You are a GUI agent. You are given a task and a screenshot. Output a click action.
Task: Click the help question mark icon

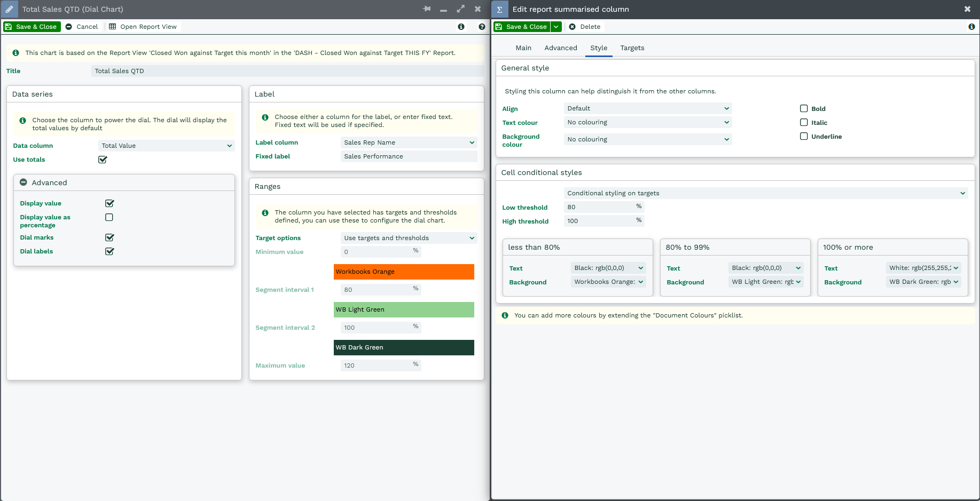(482, 27)
